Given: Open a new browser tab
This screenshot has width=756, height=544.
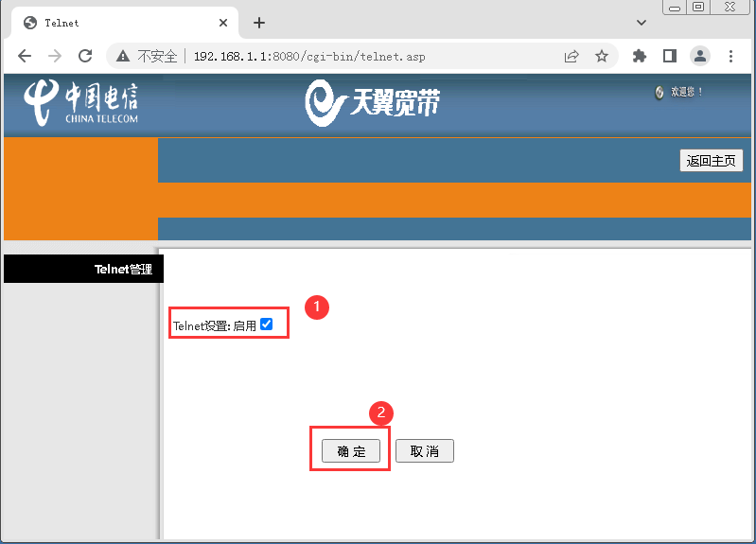Looking at the screenshot, I should [259, 23].
